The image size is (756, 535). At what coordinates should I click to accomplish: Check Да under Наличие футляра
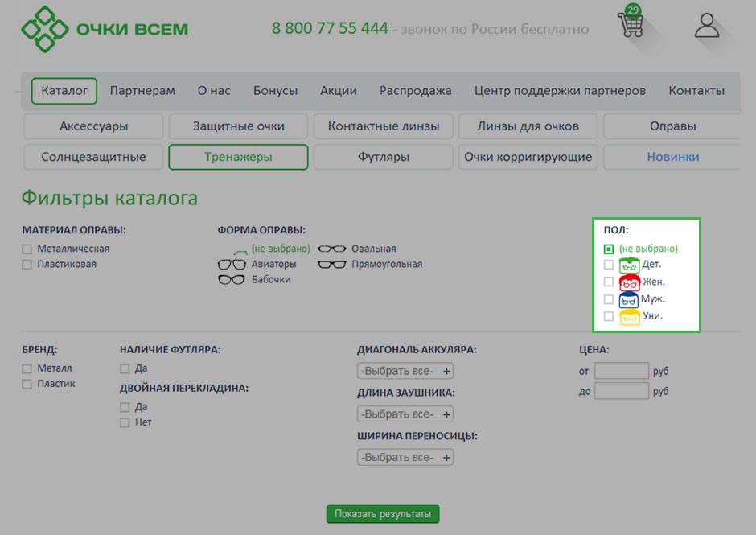[125, 368]
